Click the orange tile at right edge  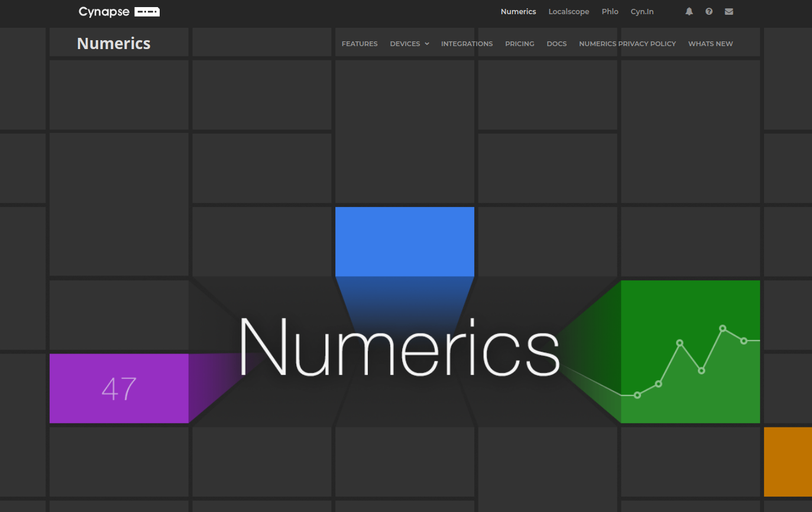click(x=788, y=462)
